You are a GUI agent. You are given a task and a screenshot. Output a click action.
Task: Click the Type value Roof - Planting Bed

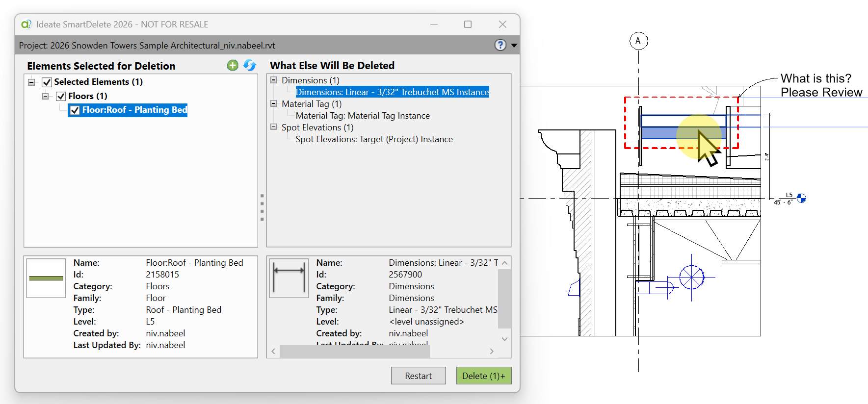[184, 310]
